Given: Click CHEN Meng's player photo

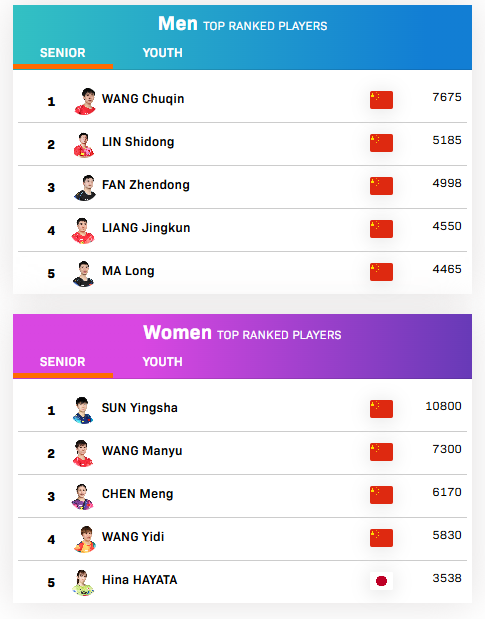Looking at the screenshot, I should [82, 496].
